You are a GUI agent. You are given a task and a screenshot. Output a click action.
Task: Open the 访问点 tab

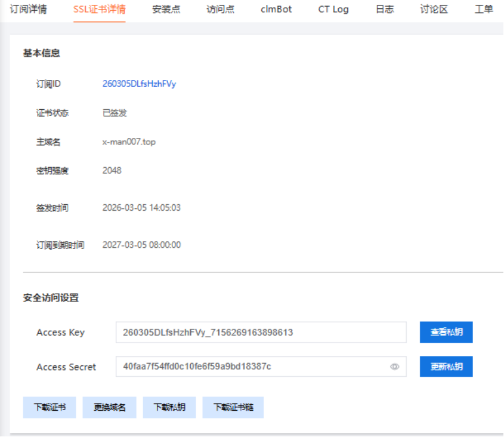point(221,10)
